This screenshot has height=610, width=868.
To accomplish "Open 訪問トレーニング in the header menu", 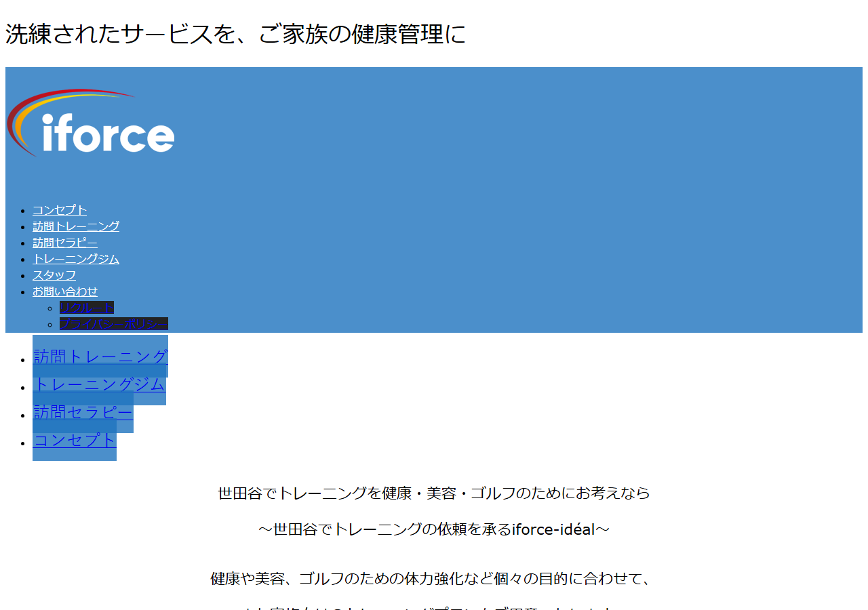I will tap(76, 226).
